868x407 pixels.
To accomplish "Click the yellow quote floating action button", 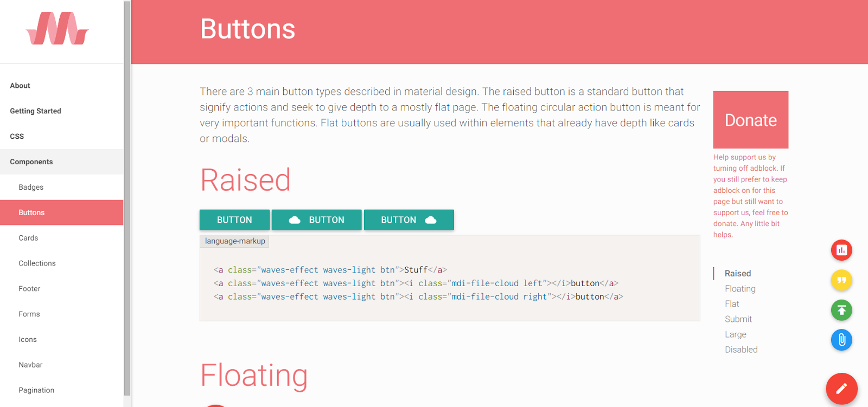I will point(841,280).
